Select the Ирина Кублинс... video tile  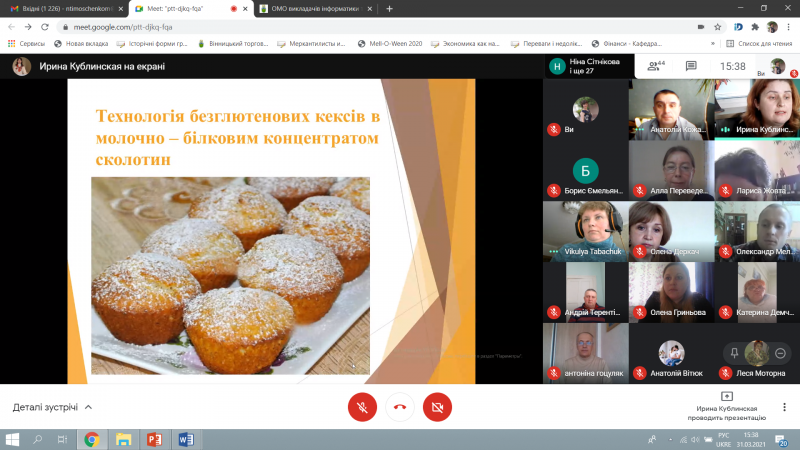click(757, 110)
